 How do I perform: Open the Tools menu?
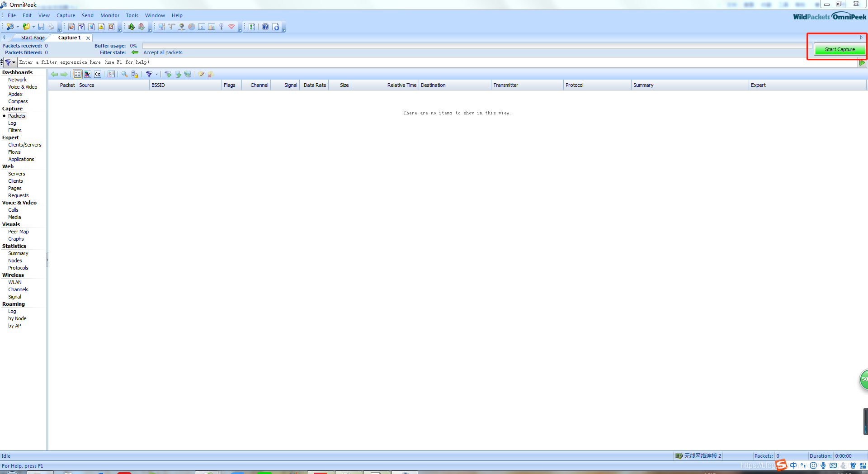[x=132, y=15]
